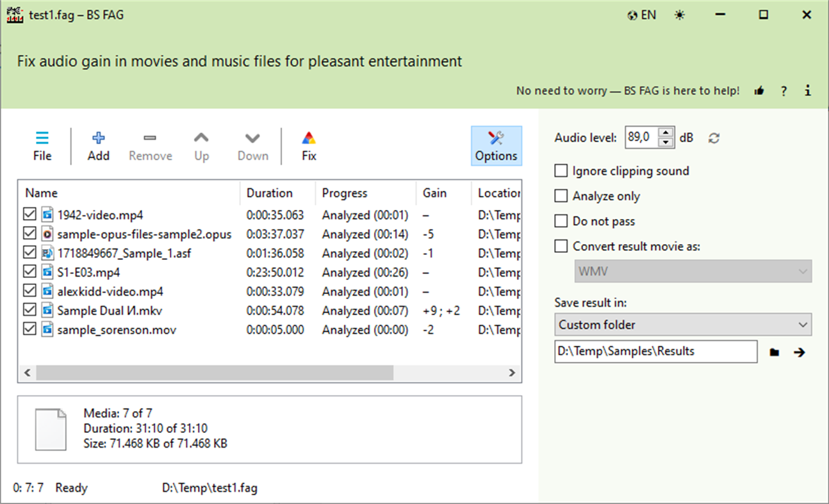Click the Remove toolbar button
The image size is (829, 504).
[150, 145]
